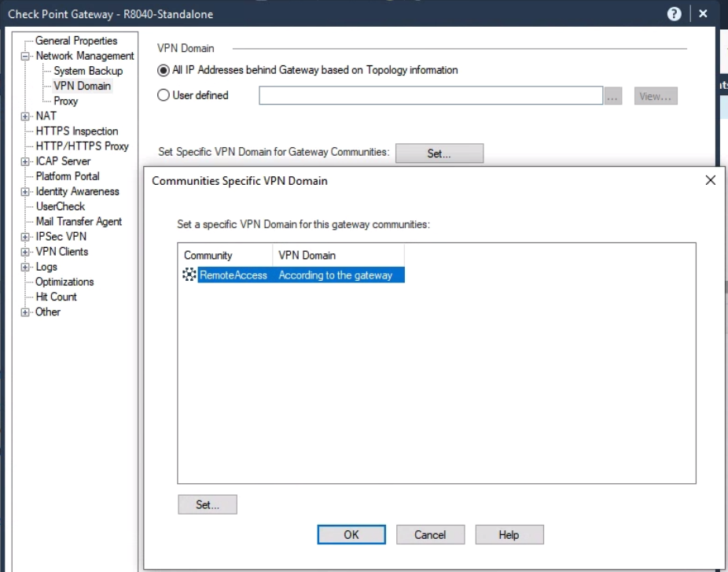Expand the VPN Clients node
The height and width of the screenshot is (572, 728).
pyautogui.click(x=24, y=251)
